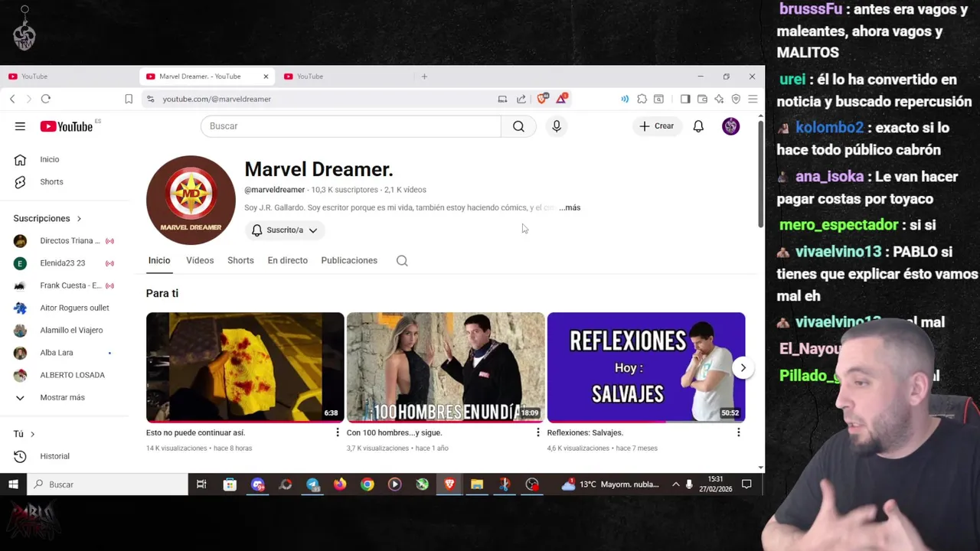
Task: Open options for 'Con 100 hombres' video
Action: [537, 433]
